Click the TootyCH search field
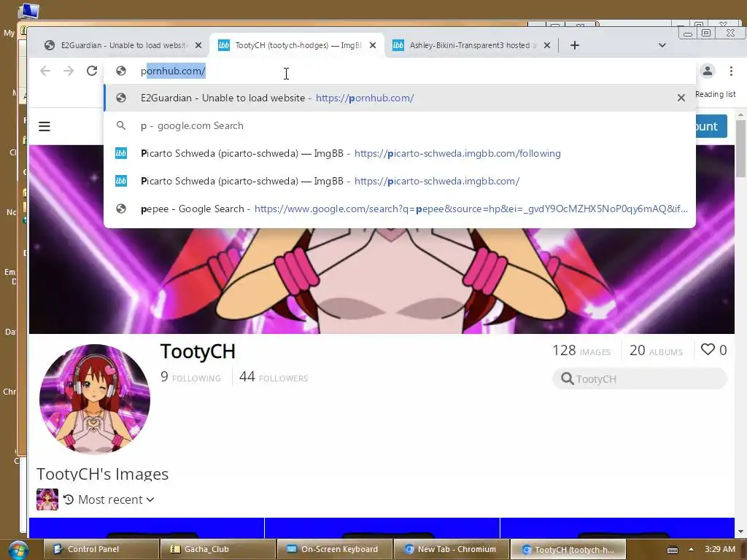Screen dimensions: 747x560 (x=640, y=379)
